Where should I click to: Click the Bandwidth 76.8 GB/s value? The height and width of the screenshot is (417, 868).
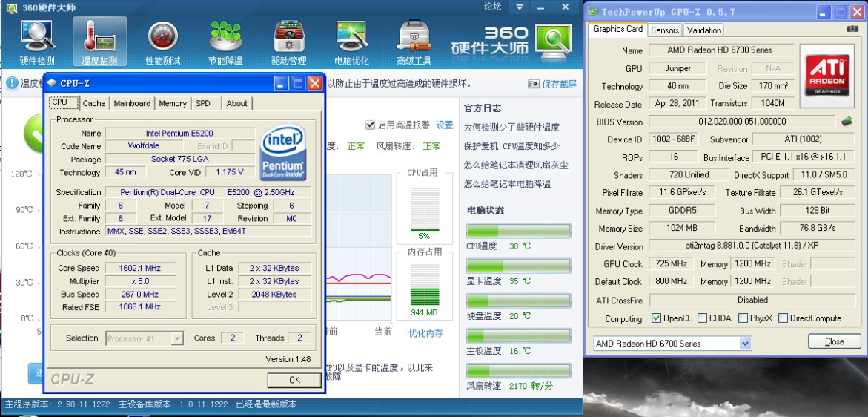click(x=817, y=228)
